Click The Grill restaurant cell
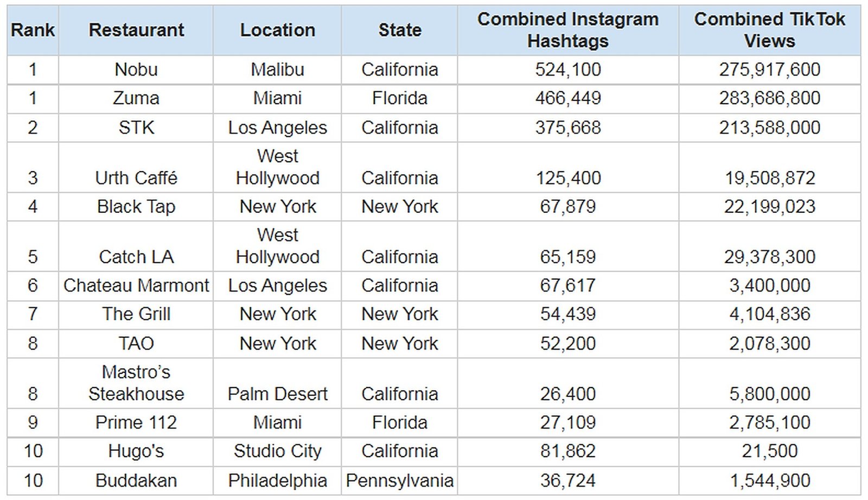This screenshot has height=500, width=868. click(x=136, y=314)
